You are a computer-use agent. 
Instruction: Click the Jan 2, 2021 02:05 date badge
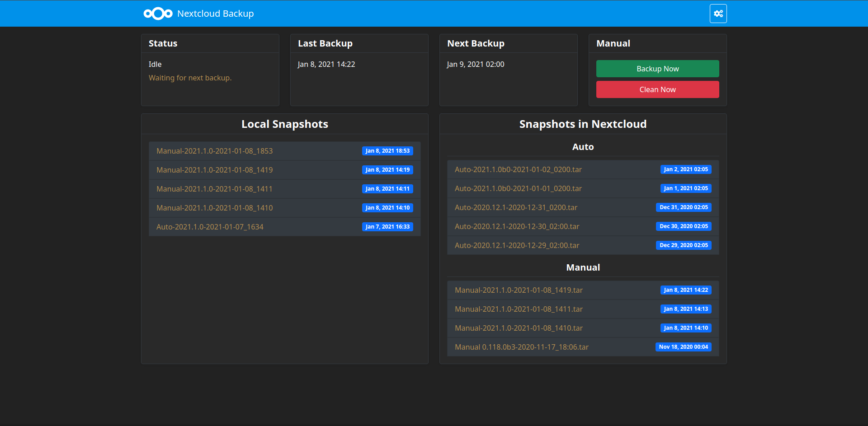point(686,169)
